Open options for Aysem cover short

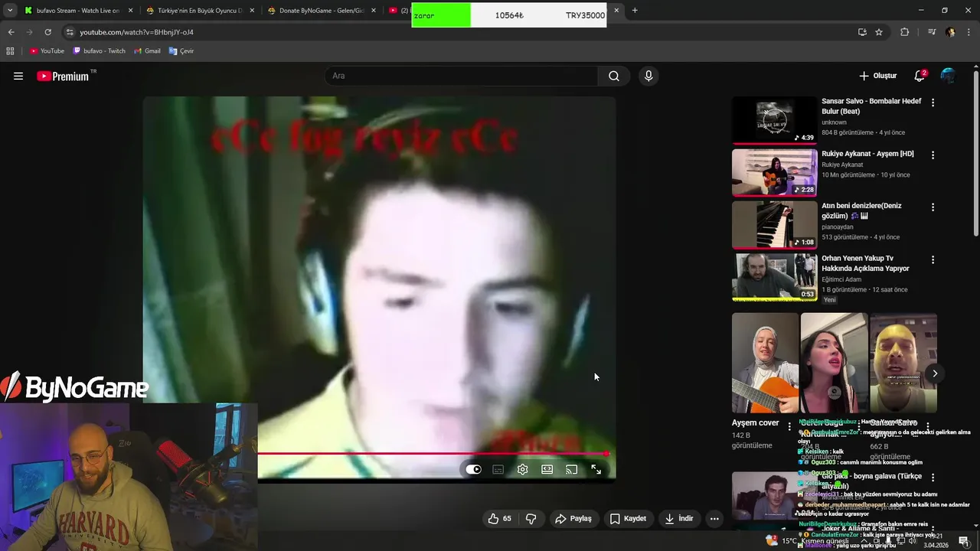789,426
